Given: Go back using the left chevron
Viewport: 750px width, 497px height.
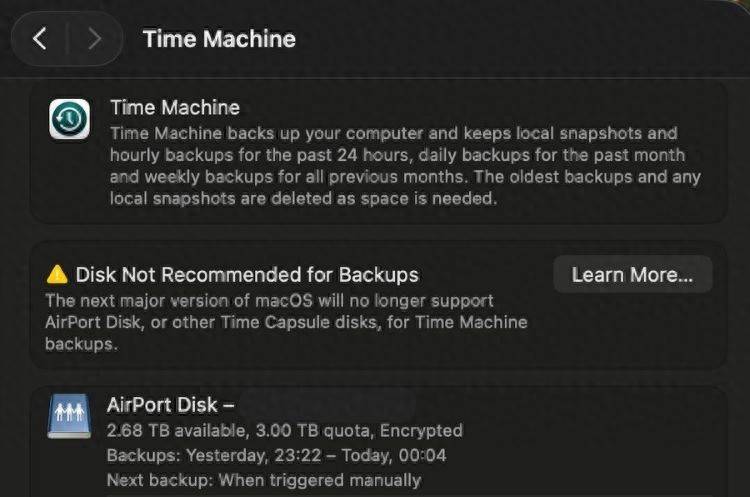Looking at the screenshot, I should pos(40,38).
